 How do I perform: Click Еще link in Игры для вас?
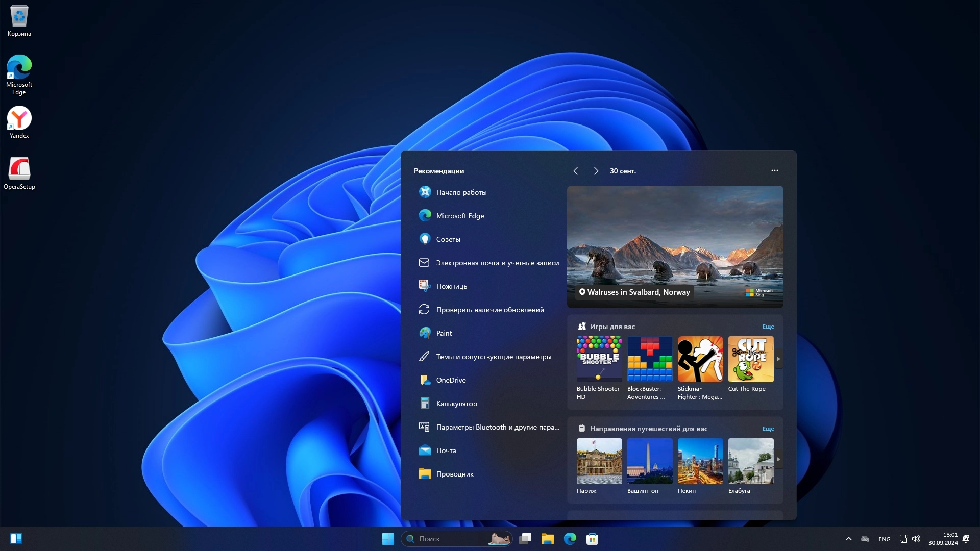(x=768, y=327)
